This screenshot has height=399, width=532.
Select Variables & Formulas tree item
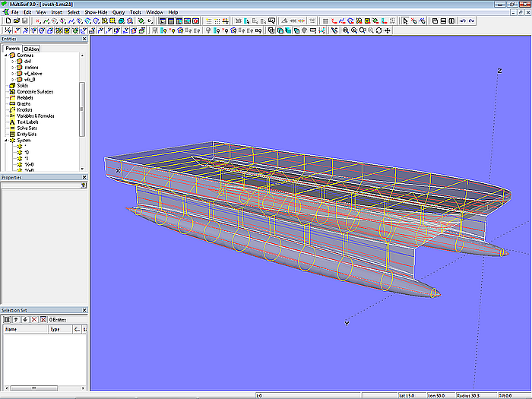(x=36, y=116)
